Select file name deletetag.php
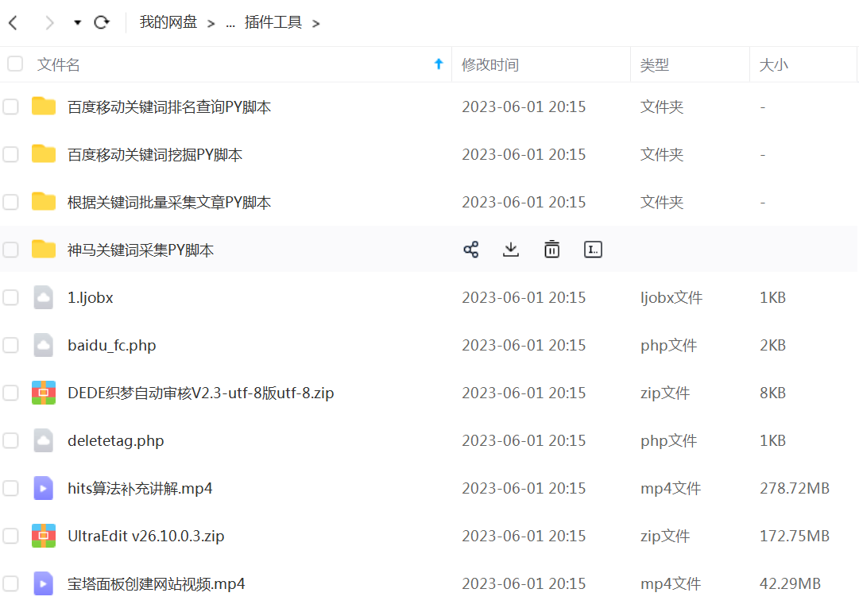Viewport: 859px width, 616px height. pos(115,441)
